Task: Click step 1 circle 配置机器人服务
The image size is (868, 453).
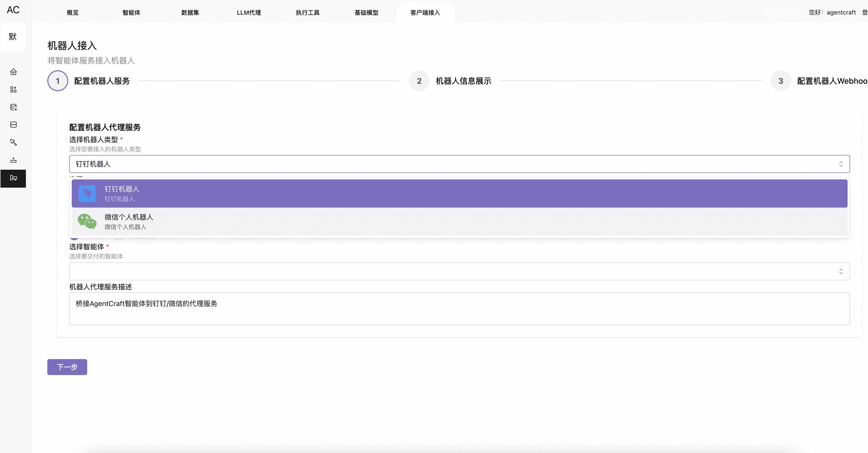Action: point(58,81)
